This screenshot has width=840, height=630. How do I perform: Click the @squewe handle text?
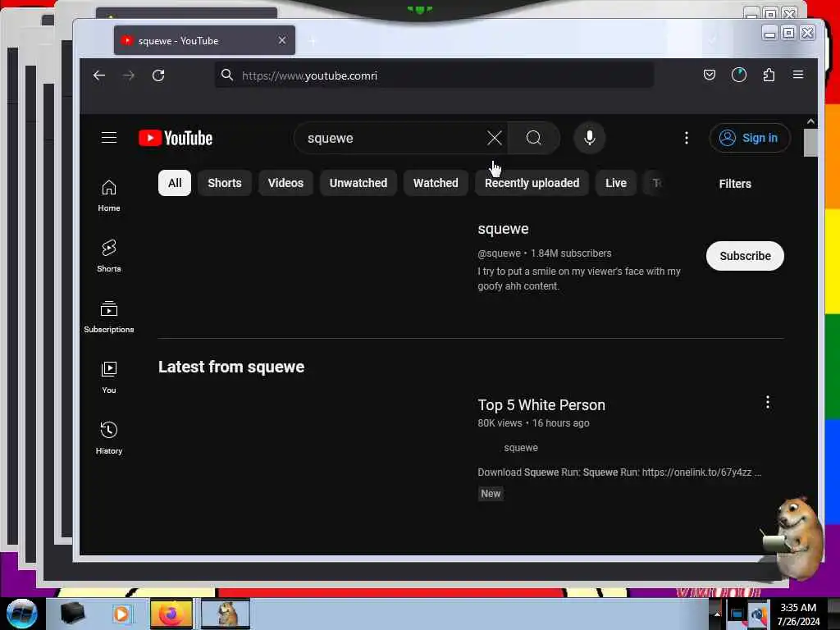[x=499, y=253]
